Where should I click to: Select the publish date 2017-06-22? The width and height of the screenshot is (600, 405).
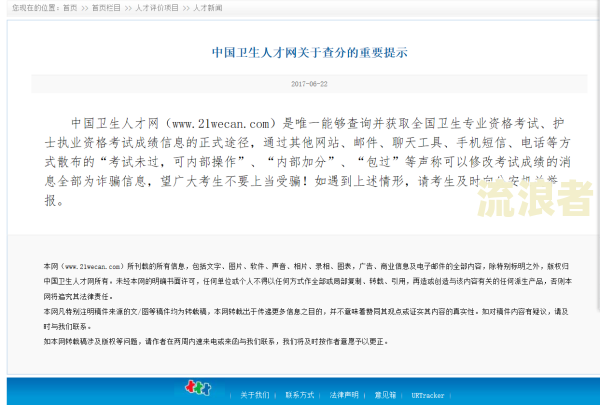[309, 84]
